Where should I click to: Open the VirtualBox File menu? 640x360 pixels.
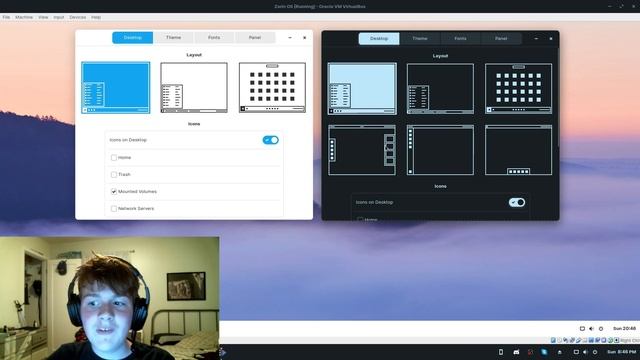[x=6, y=17]
